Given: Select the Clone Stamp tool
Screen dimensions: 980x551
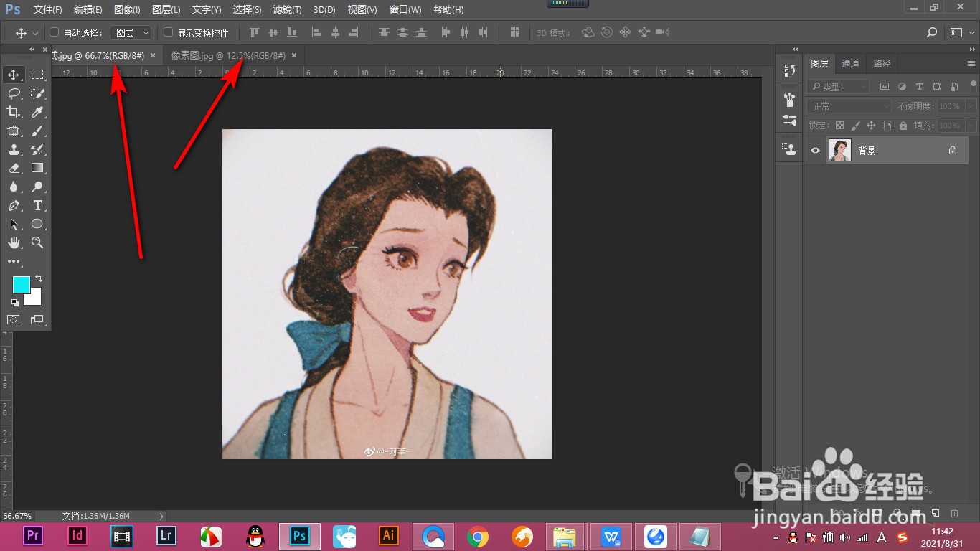Looking at the screenshot, I should coord(14,149).
